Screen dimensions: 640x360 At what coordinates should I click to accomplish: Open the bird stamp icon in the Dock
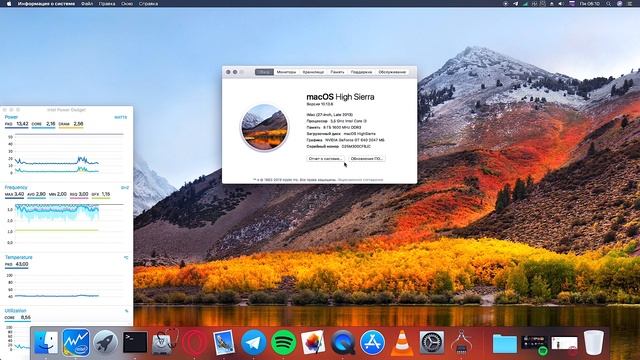tap(224, 342)
